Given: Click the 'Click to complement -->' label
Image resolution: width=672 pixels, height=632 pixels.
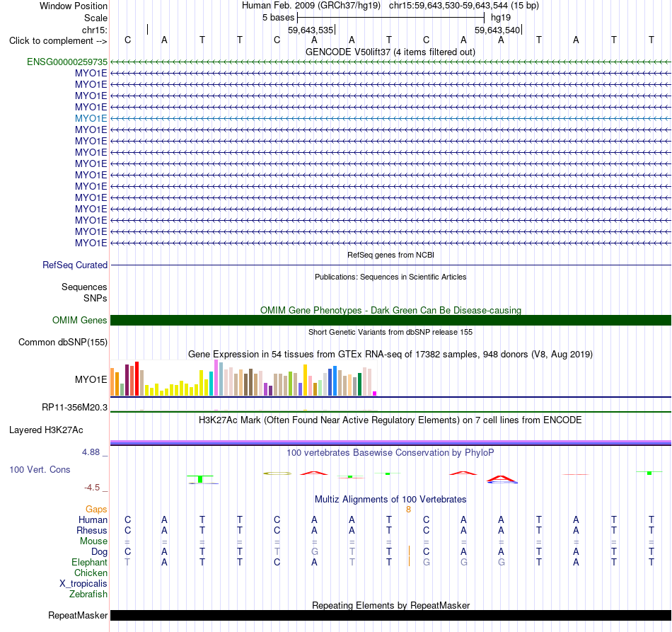Looking at the screenshot, I should (58, 41).
